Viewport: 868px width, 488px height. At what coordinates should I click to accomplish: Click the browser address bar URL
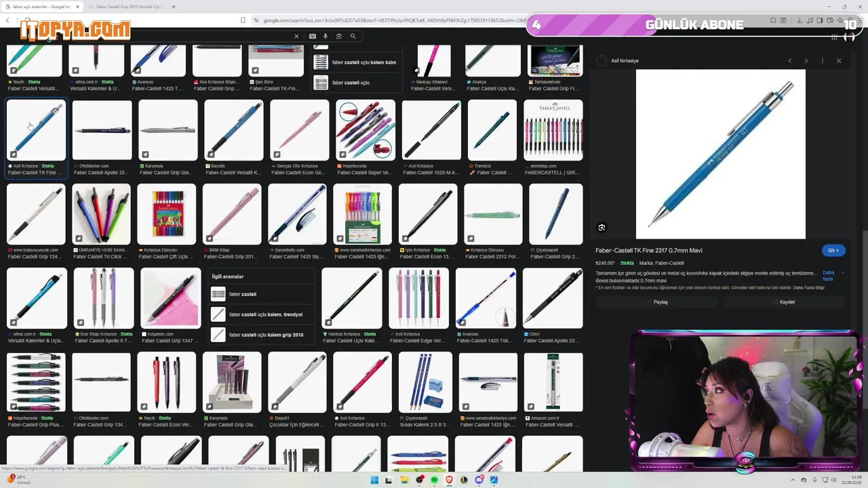tap(393, 20)
